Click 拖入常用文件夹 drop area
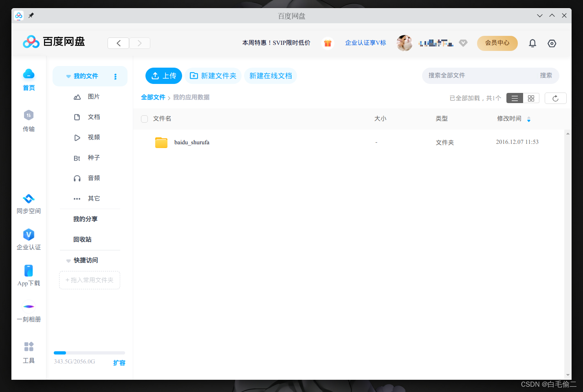This screenshot has height=392, width=583. point(90,280)
